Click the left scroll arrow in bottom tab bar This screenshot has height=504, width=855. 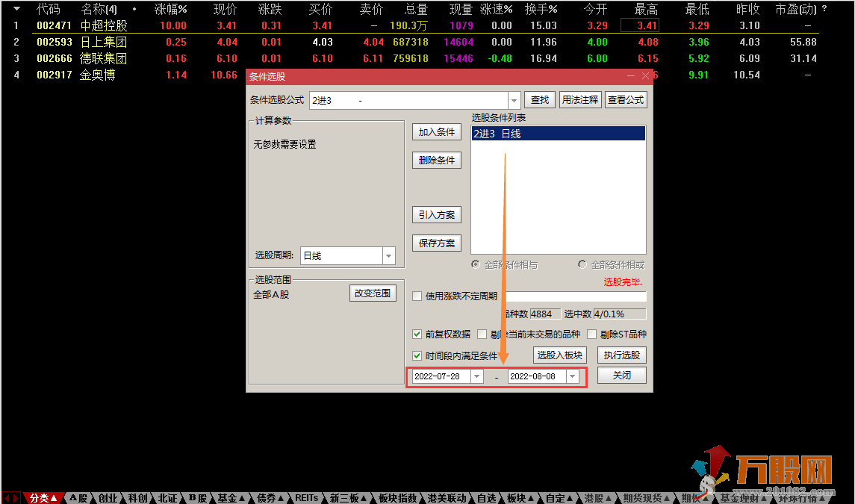point(7,498)
